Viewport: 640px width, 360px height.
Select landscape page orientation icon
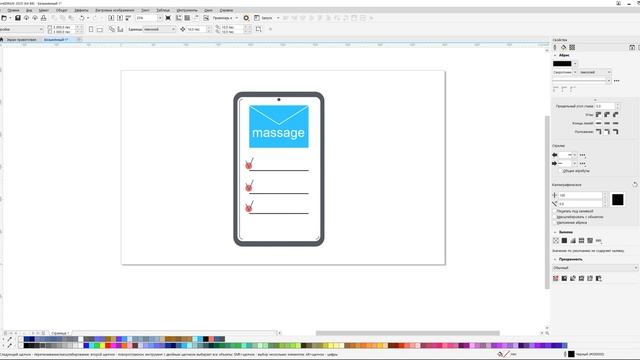click(100, 29)
